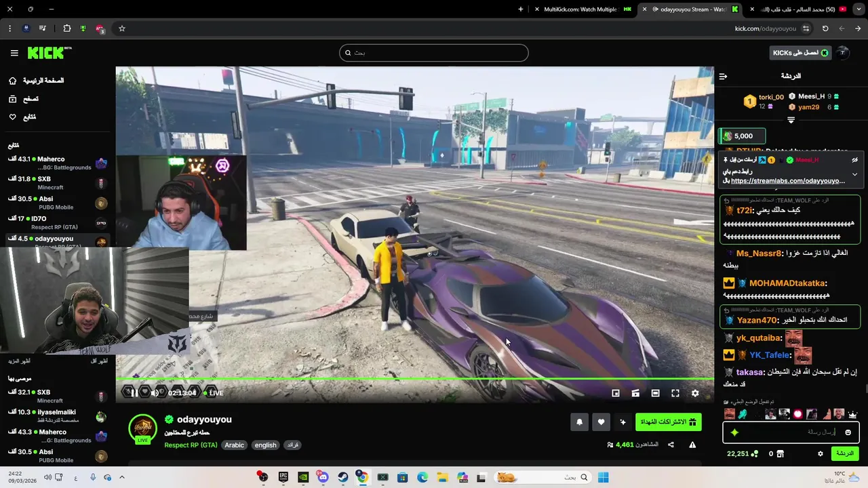Open the user profile avatar menu
Viewport: 868px width, 488px height.
click(x=842, y=53)
